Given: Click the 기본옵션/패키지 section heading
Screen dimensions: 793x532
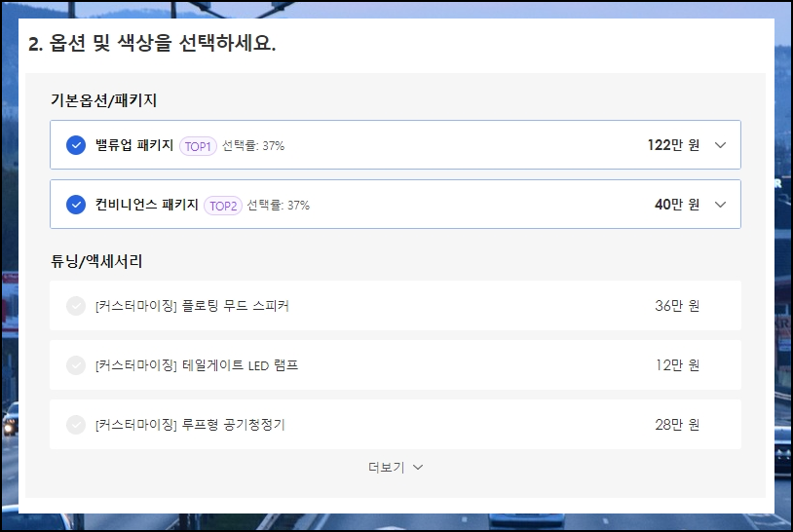Looking at the screenshot, I should click(x=103, y=100).
